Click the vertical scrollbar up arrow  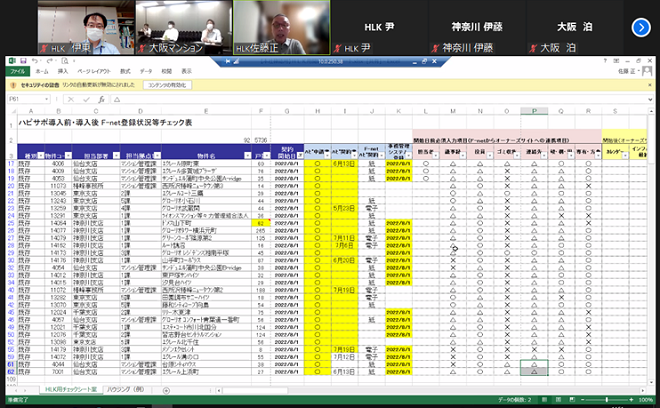[x=650, y=111]
